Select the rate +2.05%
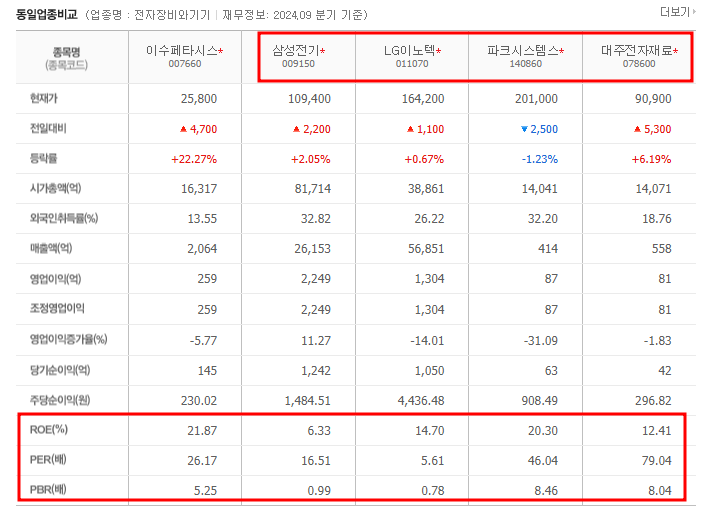The width and height of the screenshot is (701, 514). (x=311, y=159)
